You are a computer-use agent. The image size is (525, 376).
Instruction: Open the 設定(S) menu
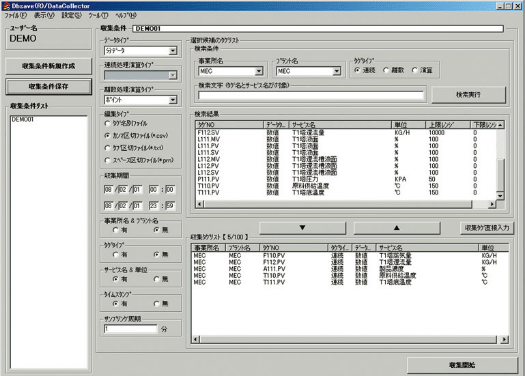point(71,15)
